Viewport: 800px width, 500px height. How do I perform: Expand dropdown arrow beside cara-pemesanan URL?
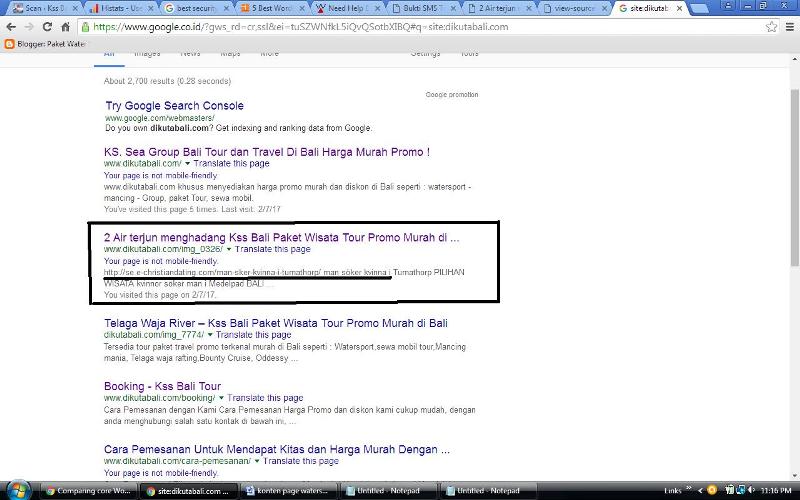257,461
